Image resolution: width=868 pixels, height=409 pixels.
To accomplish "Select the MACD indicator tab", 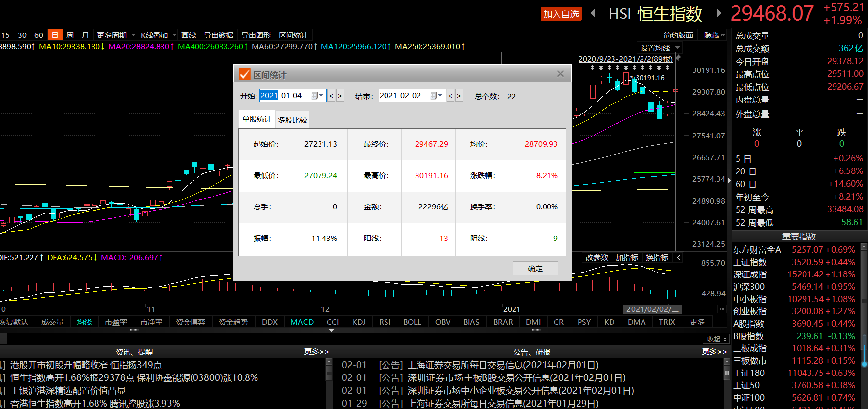I will (x=302, y=322).
